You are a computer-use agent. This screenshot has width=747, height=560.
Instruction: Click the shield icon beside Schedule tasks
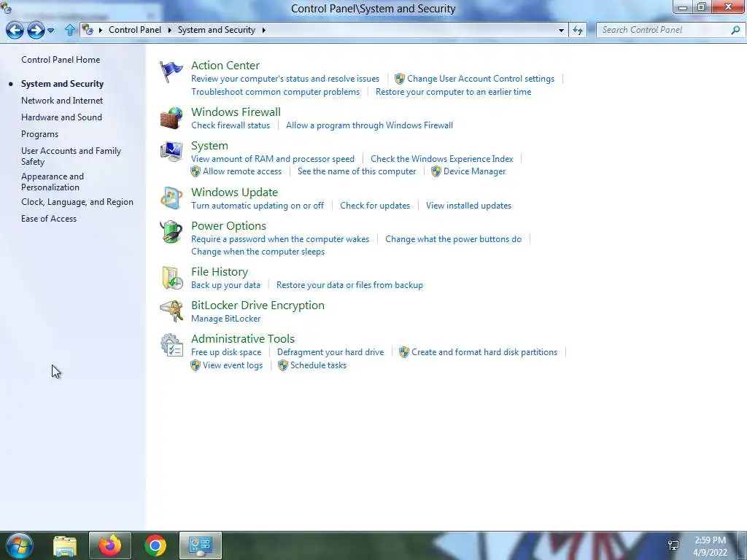[x=283, y=365]
